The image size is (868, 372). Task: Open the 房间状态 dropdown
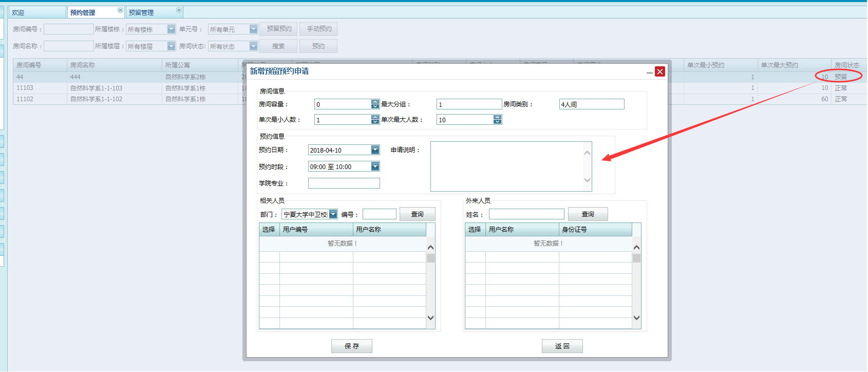point(253,46)
